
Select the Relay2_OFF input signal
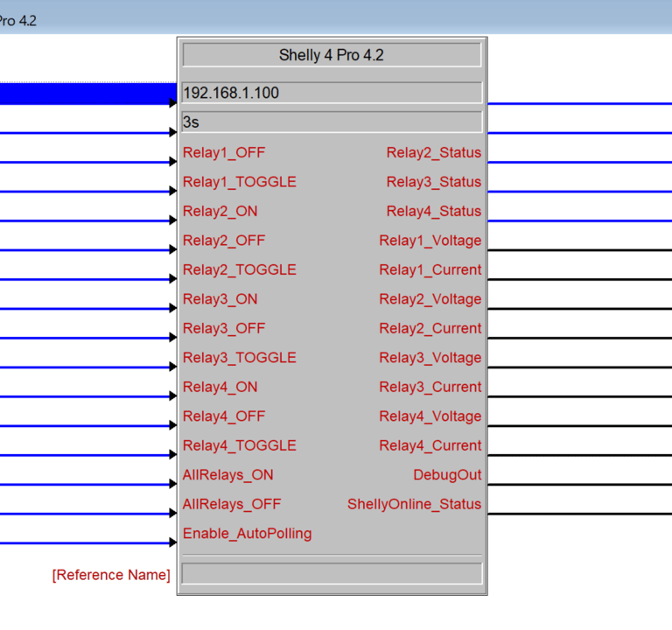pos(224,241)
